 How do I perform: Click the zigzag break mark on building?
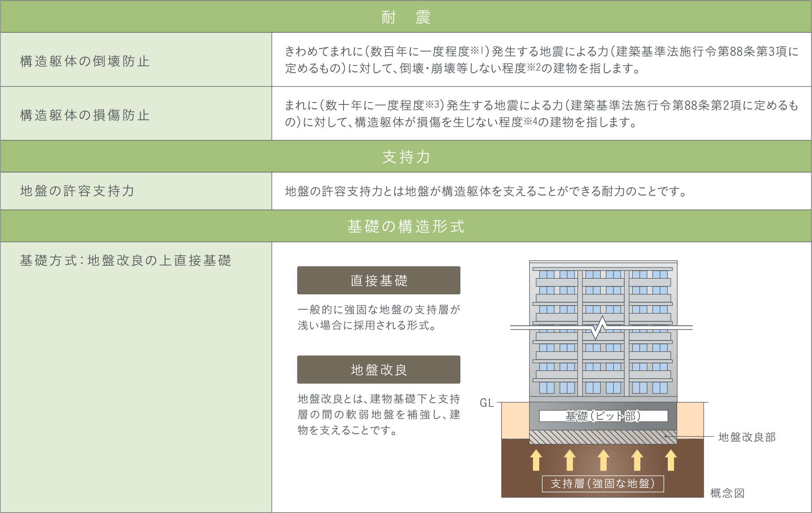(599, 328)
